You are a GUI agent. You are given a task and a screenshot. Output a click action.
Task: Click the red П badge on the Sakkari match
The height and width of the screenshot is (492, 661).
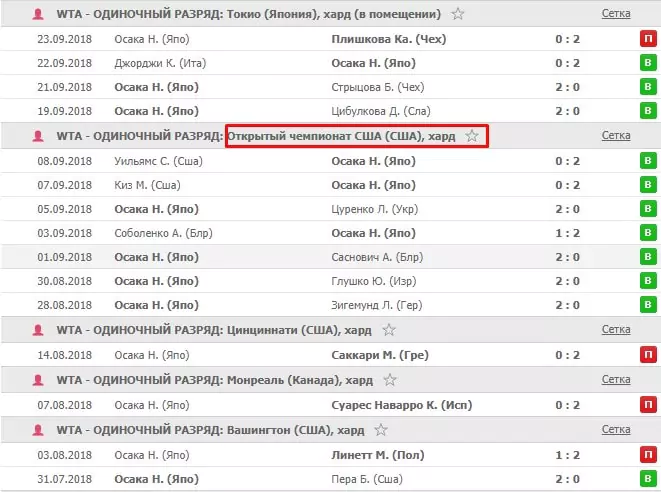648,355
